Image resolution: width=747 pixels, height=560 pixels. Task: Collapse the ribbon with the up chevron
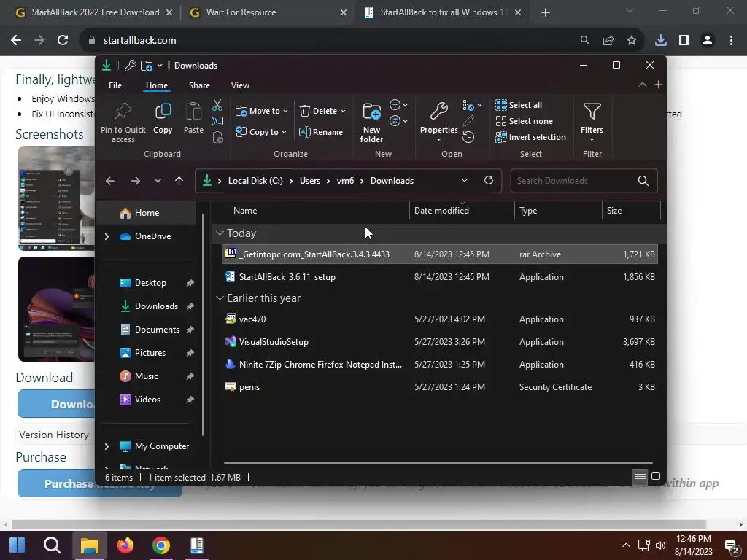coord(642,85)
